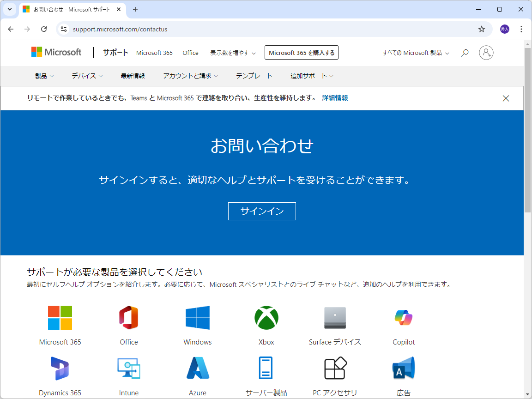Open Azure support via its icon
The height and width of the screenshot is (399, 532).
[x=197, y=368]
